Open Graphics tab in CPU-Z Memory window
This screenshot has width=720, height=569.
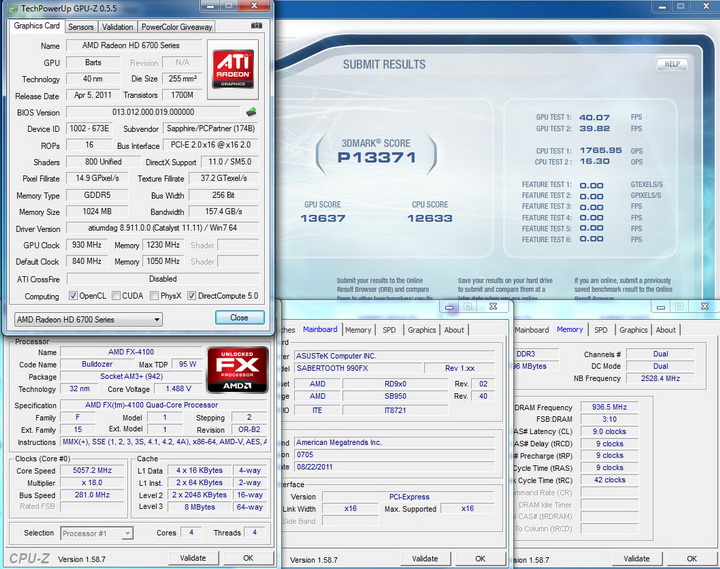633,330
